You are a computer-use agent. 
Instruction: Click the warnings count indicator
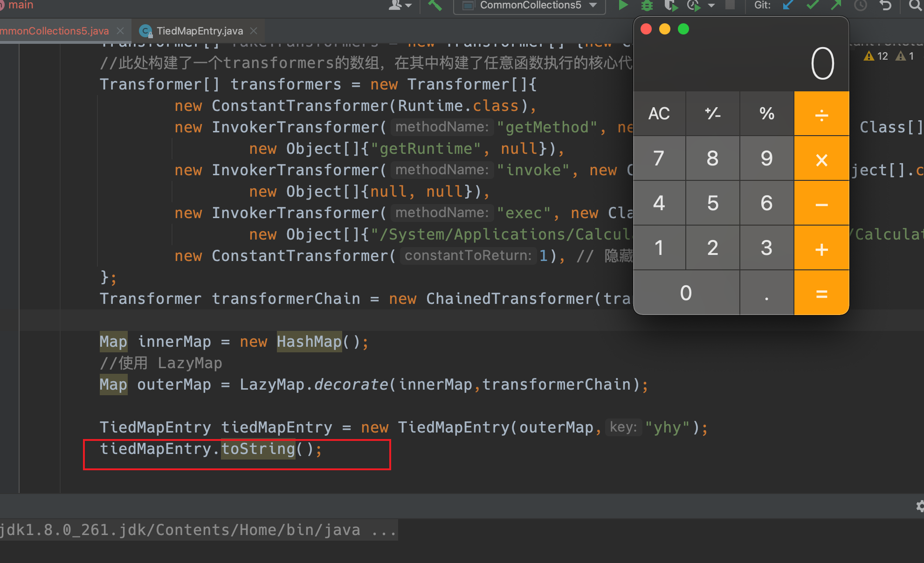[876, 56]
